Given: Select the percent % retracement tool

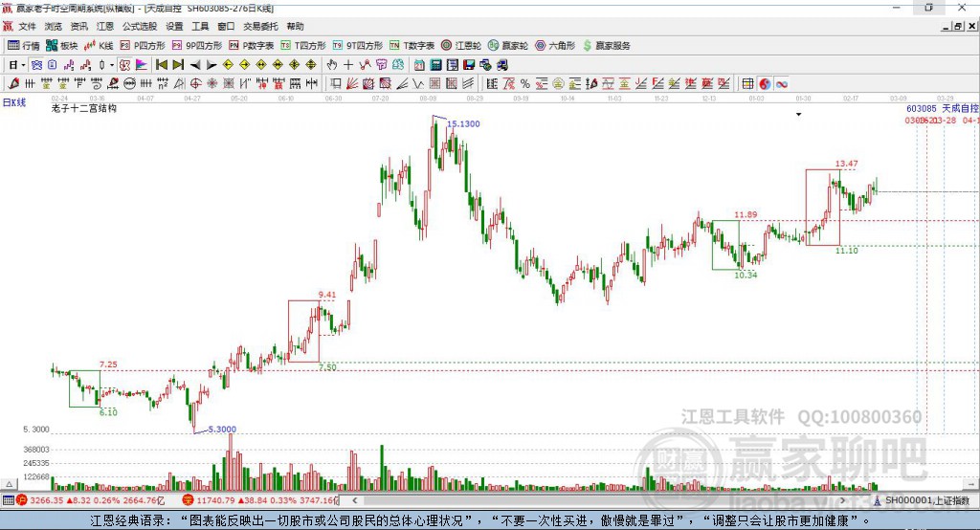Looking at the screenshot, I should tap(525, 84).
